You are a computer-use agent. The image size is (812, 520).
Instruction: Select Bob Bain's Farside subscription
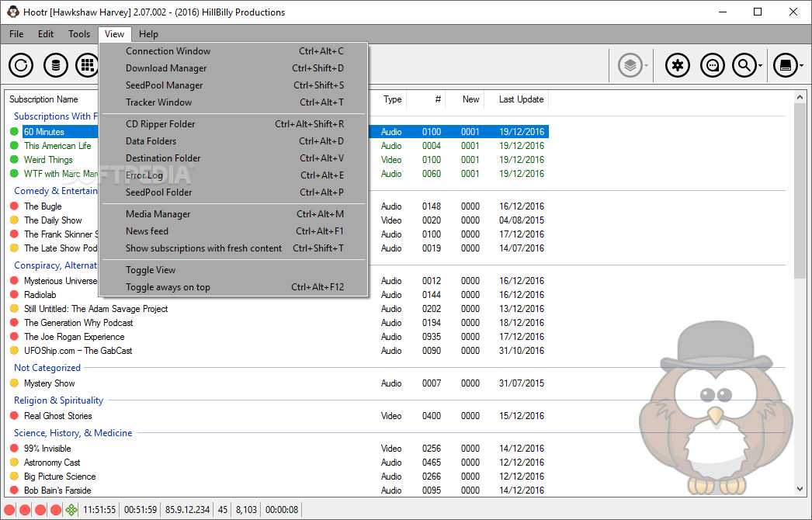click(x=57, y=491)
